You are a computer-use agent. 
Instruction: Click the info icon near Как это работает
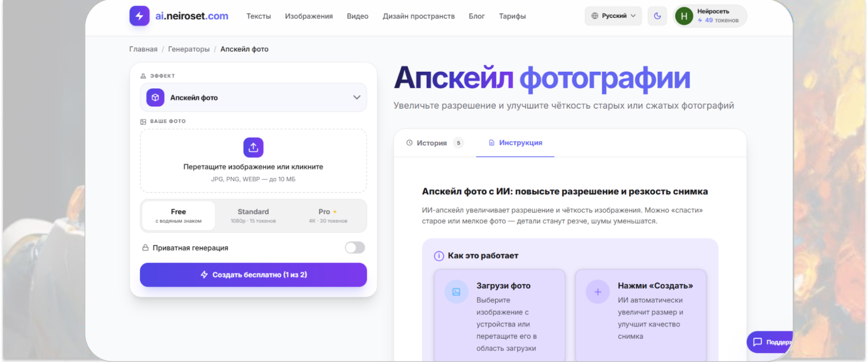point(439,256)
